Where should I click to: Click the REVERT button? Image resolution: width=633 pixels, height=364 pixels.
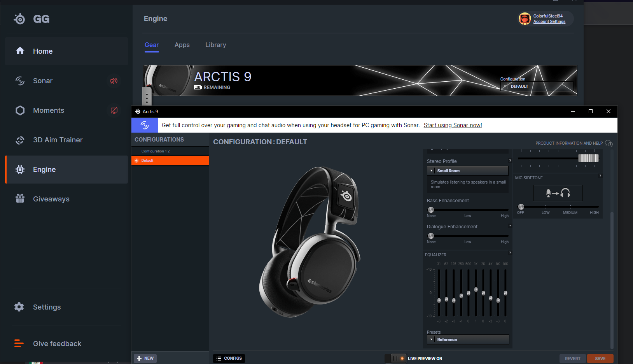tap(572, 359)
